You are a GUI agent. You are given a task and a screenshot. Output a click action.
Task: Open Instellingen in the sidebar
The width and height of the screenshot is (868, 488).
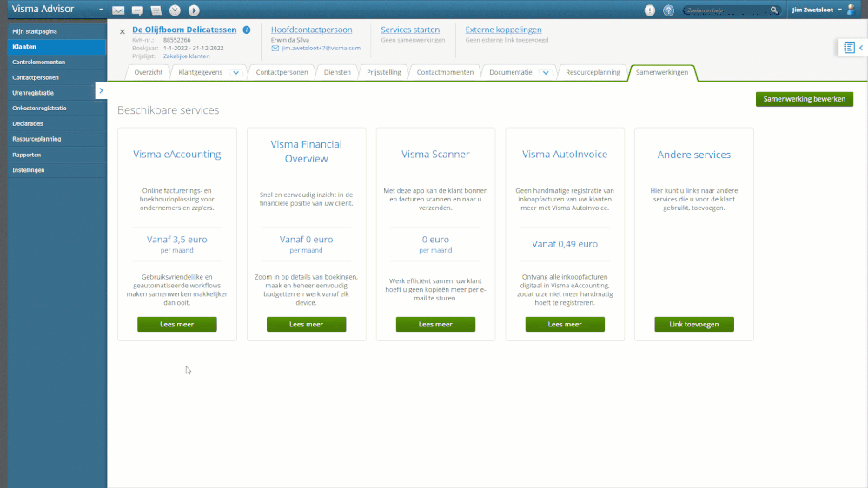[57, 170]
